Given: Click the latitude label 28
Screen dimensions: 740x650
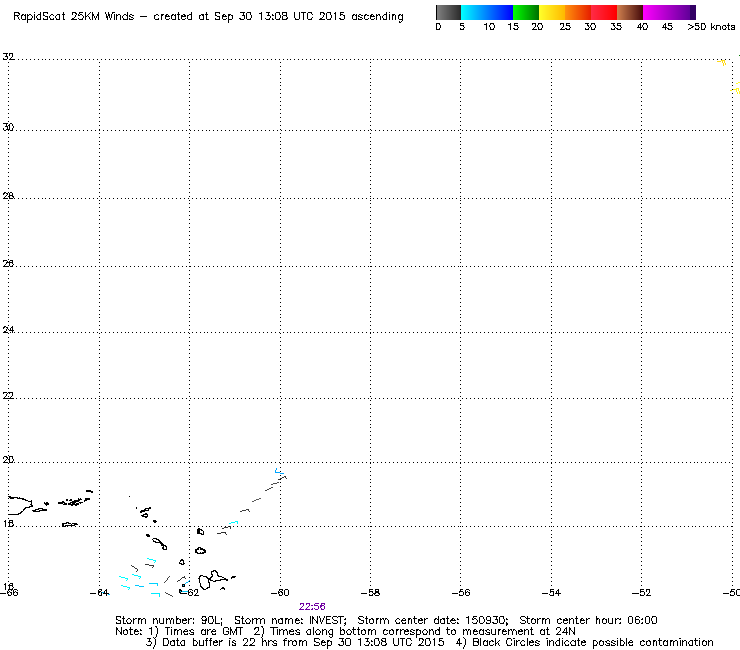Looking at the screenshot, I should coord(8,195).
